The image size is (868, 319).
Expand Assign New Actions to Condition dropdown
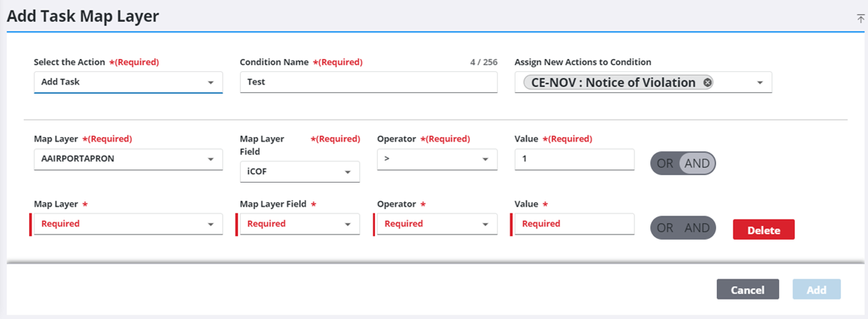point(759,82)
